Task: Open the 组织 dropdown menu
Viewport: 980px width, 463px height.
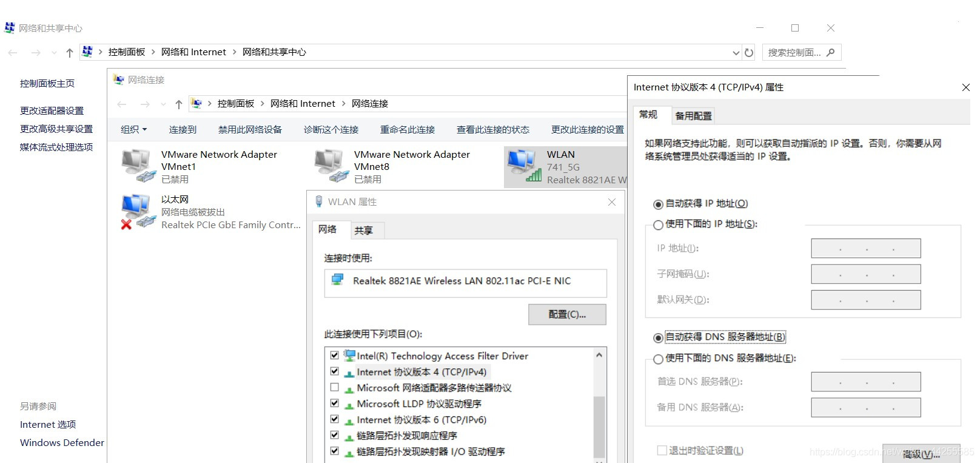Action: pyautogui.click(x=134, y=129)
